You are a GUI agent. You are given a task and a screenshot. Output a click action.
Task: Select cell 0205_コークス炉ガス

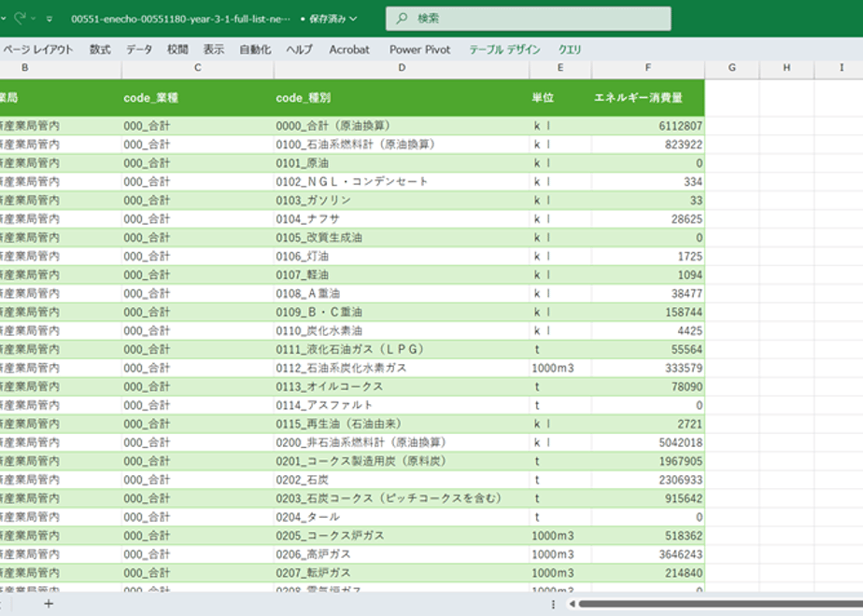point(402,536)
